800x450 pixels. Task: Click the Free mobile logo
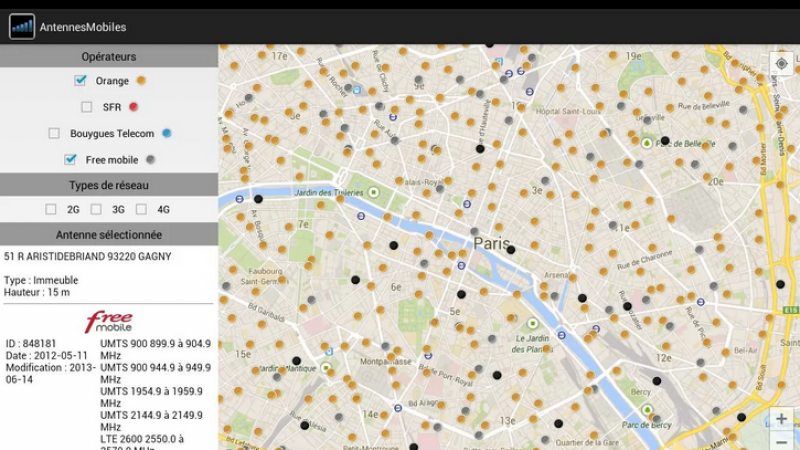coord(108,322)
